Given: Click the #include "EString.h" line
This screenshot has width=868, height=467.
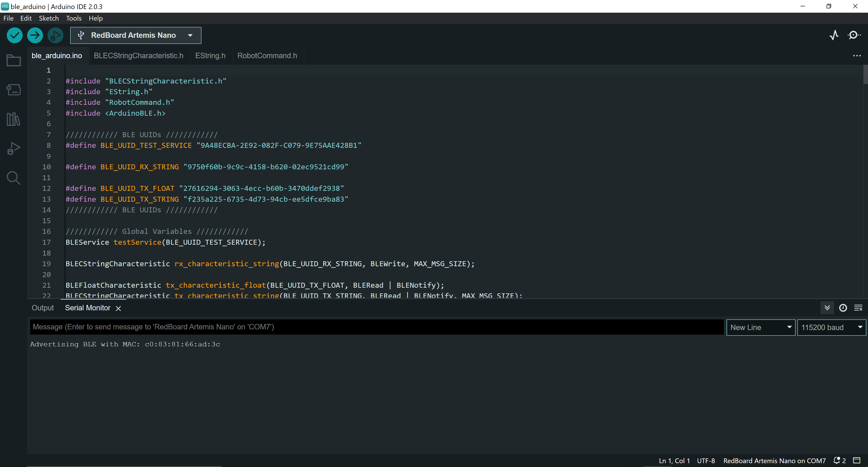Looking at the screenshot, I should pos(109,92).
